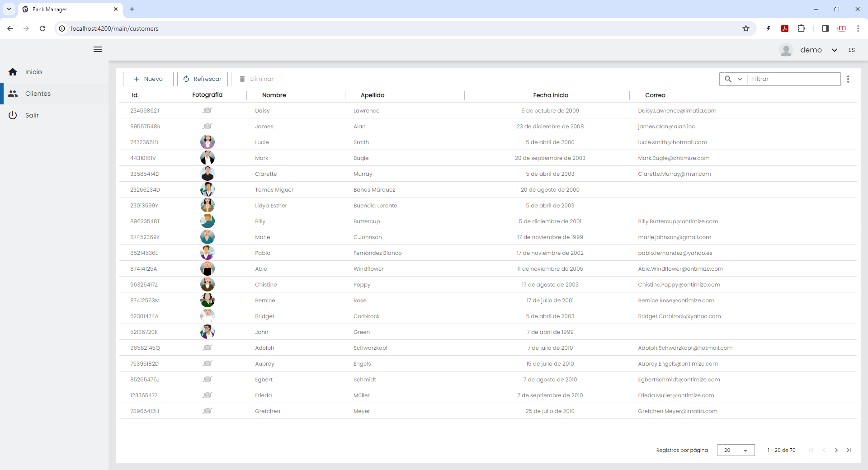Click missing-photo icon in Adolph's row
Image resolution: width=868 pixels, height=470 pixels.
(x=208, y=348)
